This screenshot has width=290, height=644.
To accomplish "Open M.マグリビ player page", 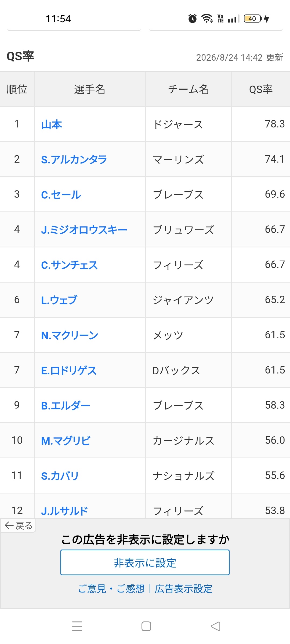I will 66,441.
